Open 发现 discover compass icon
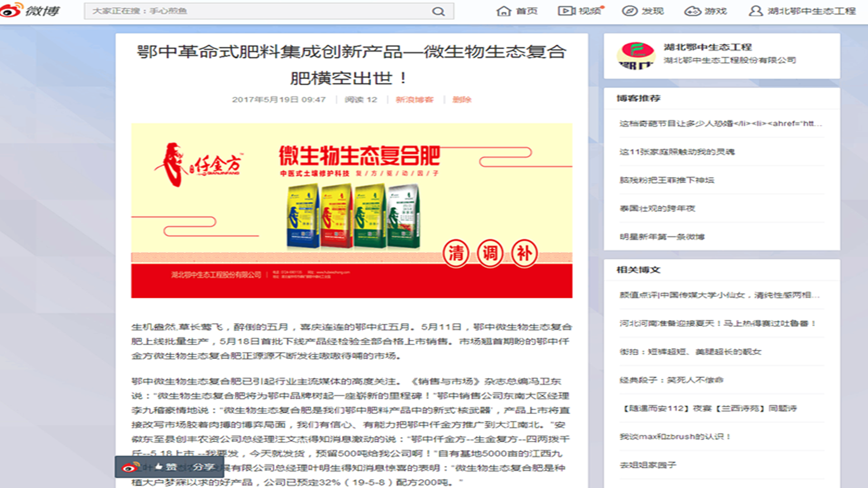Viewport: 868px width, 488px height. pyautogui.click(x=629, y=11)
